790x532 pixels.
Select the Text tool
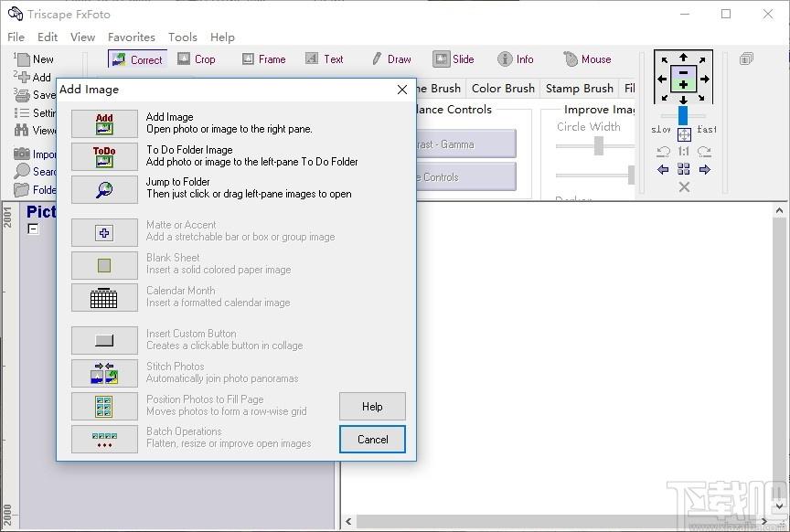tap(325, 59)
